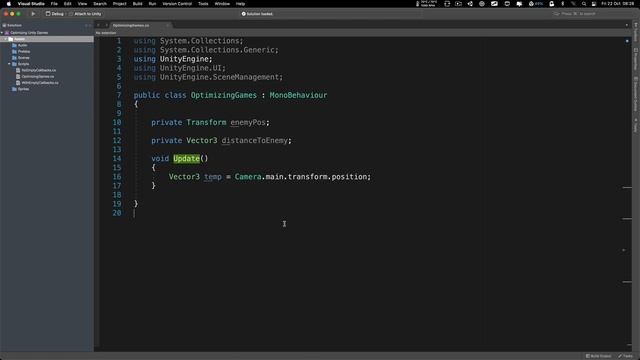Click the lock icon in menu bar
This screenshot has height=360, width=640.
551,4
